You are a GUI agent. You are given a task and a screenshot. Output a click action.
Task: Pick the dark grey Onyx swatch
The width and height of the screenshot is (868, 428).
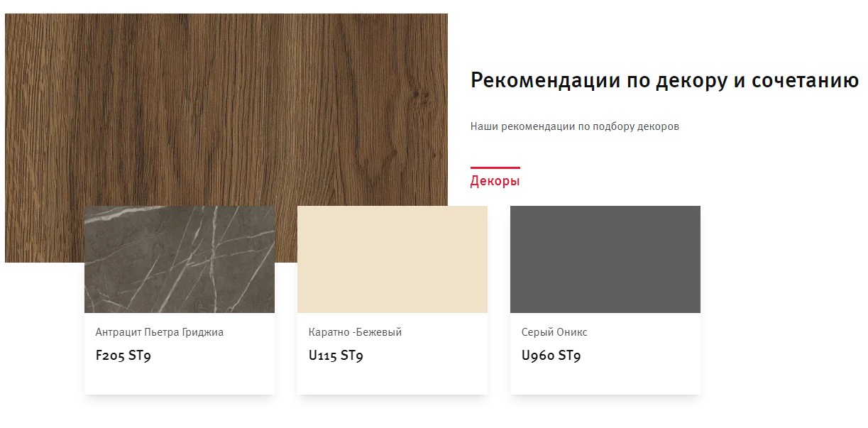click(605, 259)
